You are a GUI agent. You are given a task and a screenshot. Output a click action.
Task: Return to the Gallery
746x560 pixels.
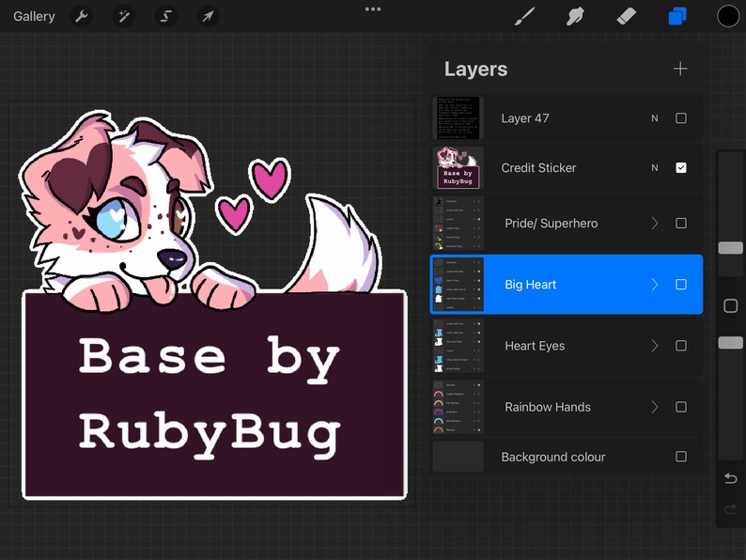click(x=34, y=17)
